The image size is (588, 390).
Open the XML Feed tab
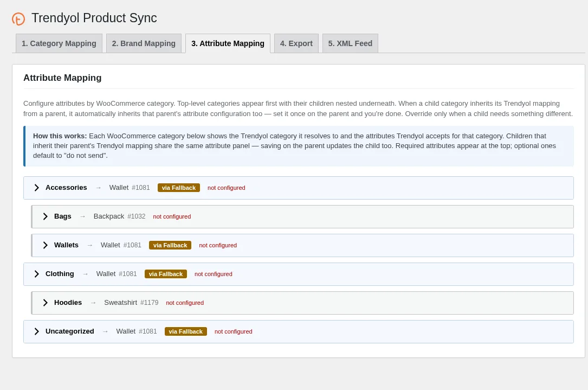[350, 43]
